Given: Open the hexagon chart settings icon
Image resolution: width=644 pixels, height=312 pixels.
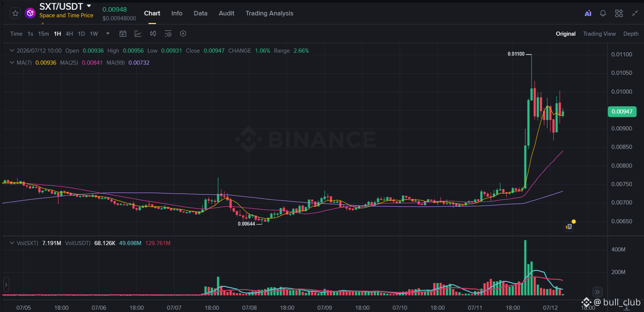Looking at the screenshot, I should (x=183, y=34).
